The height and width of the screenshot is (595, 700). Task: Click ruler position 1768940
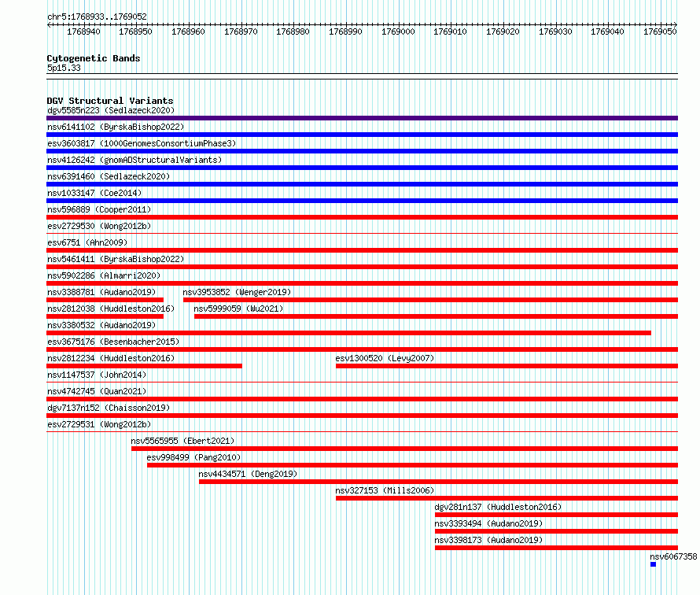[83, 31]
